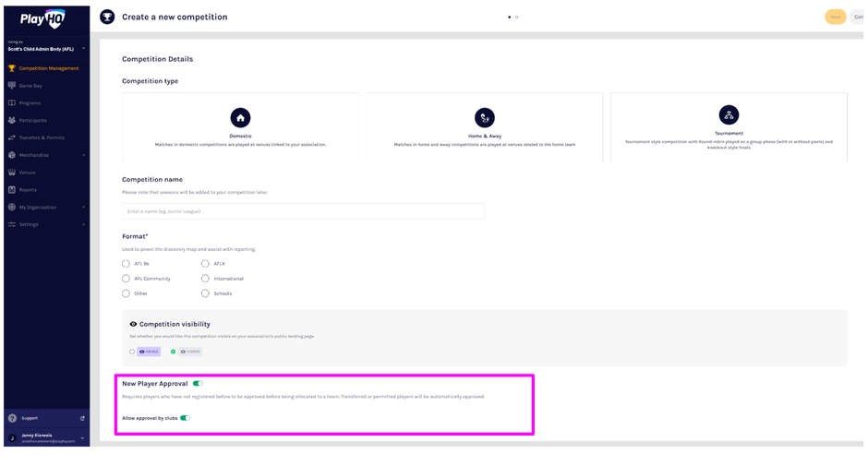This screenshot has height=466, width=868.
Task: Select the AFL 9s format radio button
Action: [127, 264]
